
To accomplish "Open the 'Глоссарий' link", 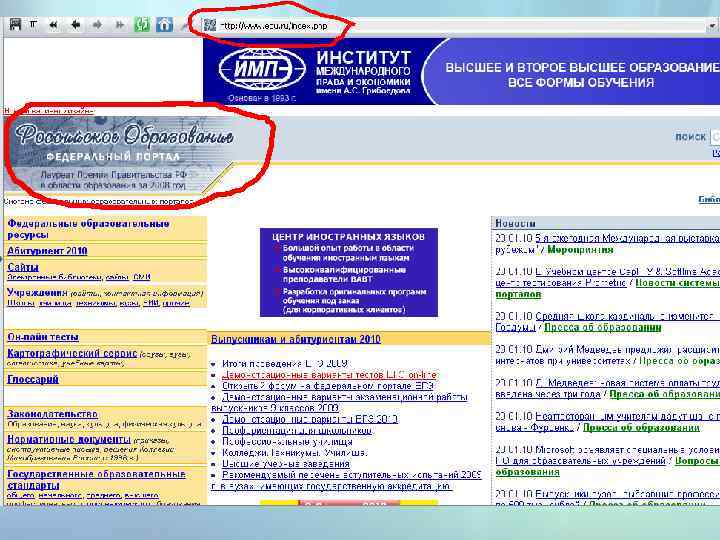I will coord(33,379).
